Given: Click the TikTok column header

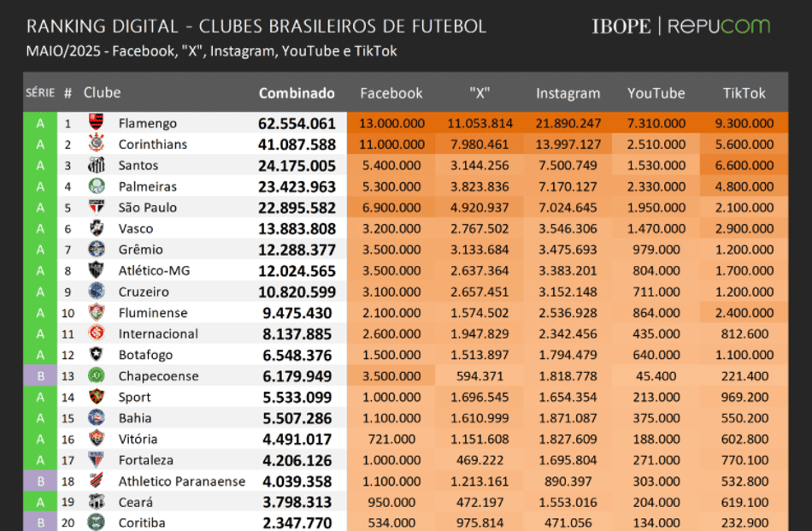Looking at the screenshot, I should pos(744,93).
